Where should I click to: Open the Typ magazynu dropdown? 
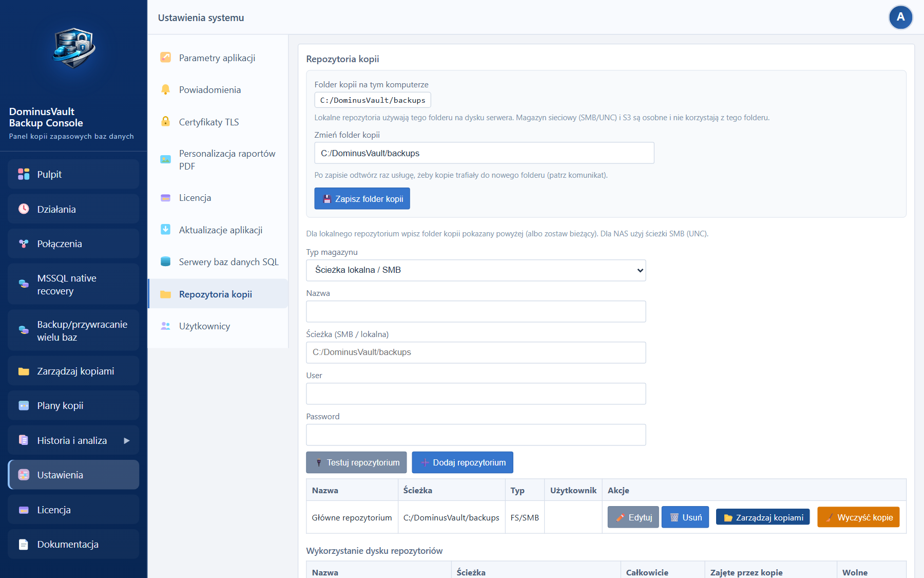(476, 270)
